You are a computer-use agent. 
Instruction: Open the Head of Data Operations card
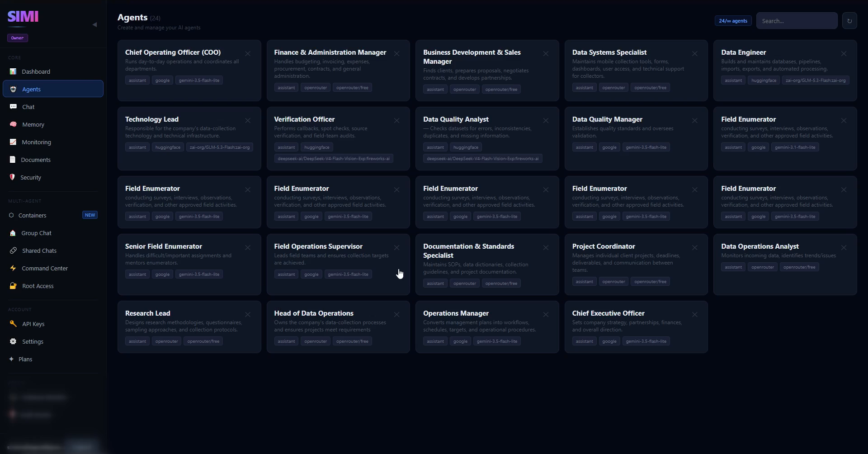click(x=338, y=326)
